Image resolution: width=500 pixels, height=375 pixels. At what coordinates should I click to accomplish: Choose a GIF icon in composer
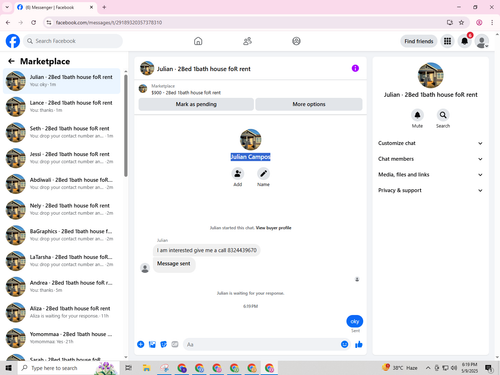(x=175, y=344)
